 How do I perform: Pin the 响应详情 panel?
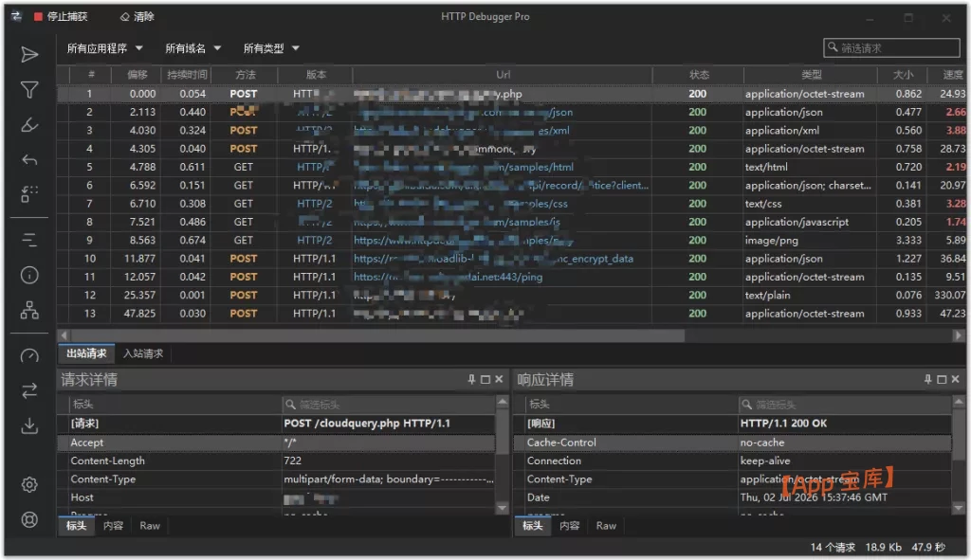[x=927, y=379]
